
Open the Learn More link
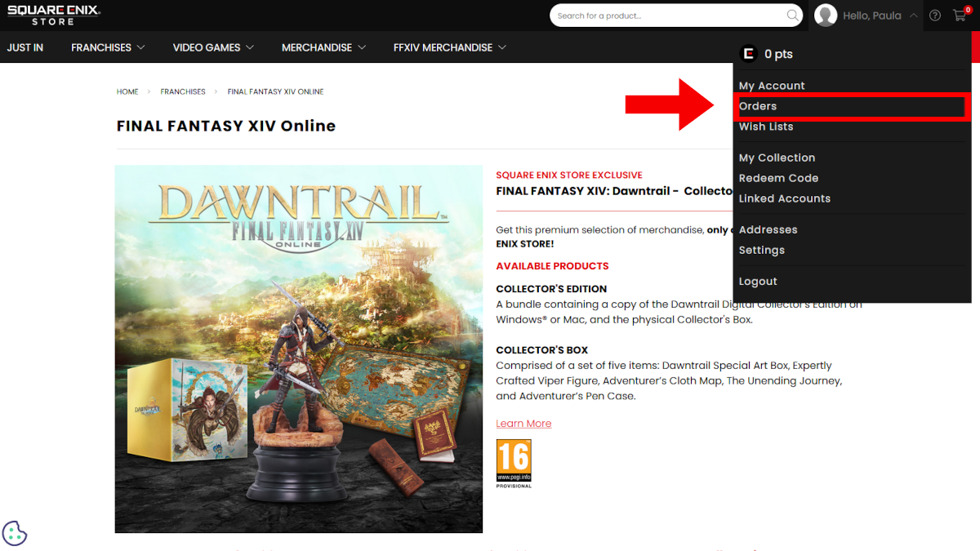point(523,424)
